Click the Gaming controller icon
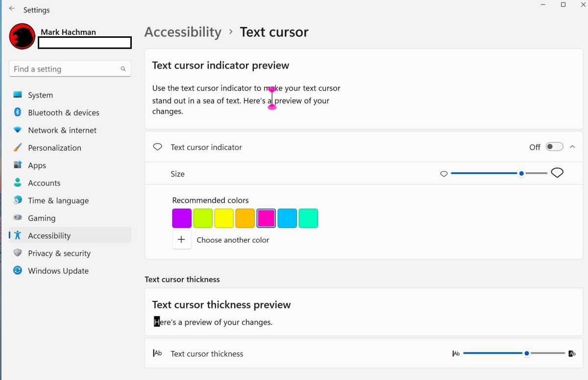The width and height of the screenshot is (588, 380). (18, 218)
